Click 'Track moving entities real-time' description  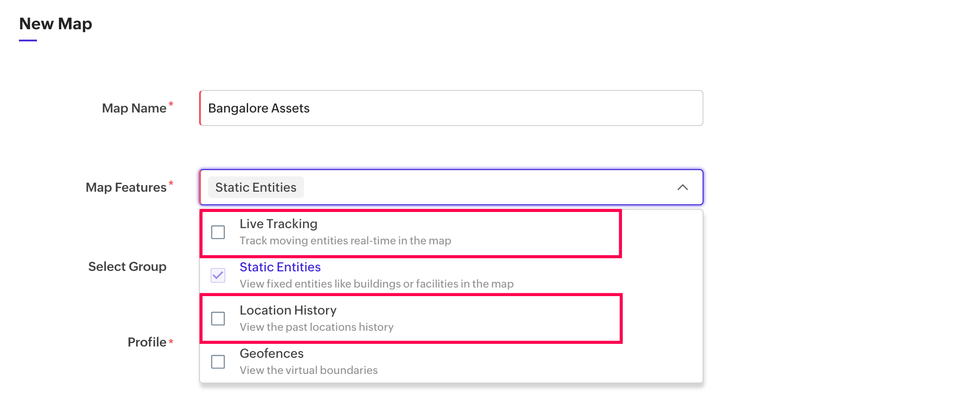(x=345, y=241)
